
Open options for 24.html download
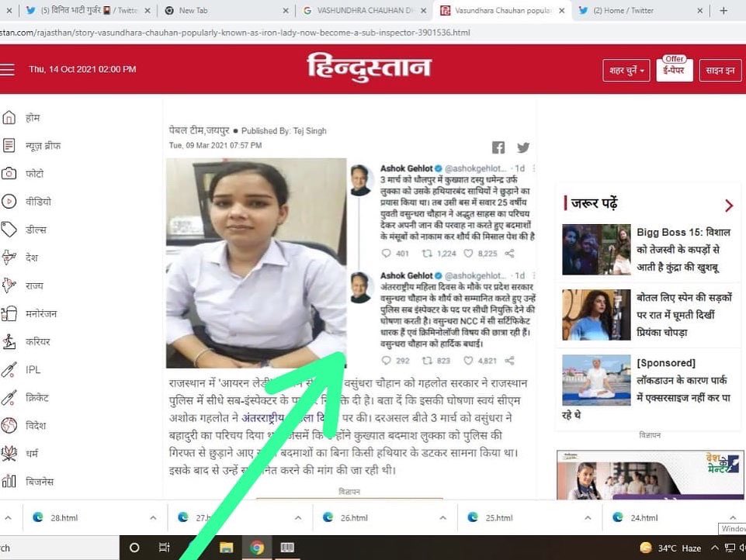pyautogui.click(x=733, y=517)
